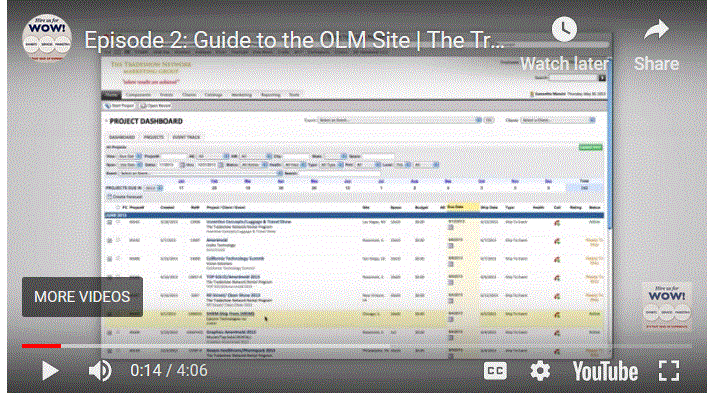Seek to the middle of the progress bar

[x=357, y=346]
